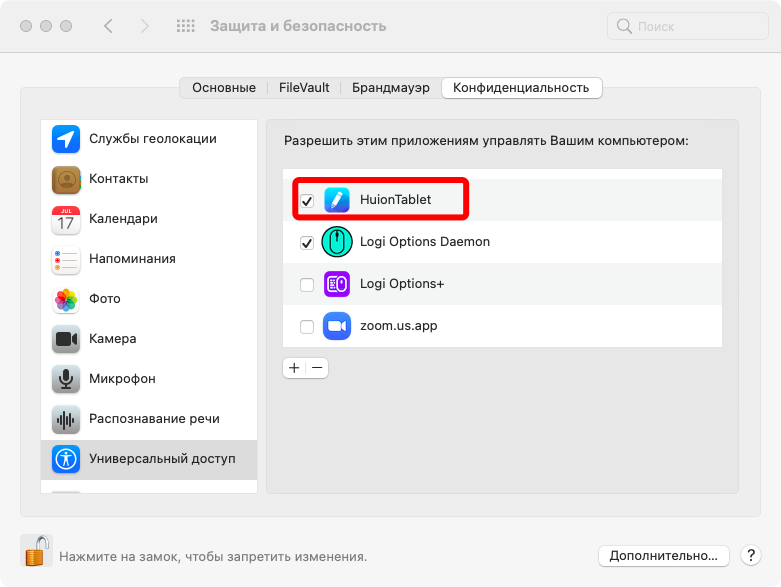The height and width of the screenshot is (587, 781).
Task: Click the minus button to remove app
Action: (317, 368)
